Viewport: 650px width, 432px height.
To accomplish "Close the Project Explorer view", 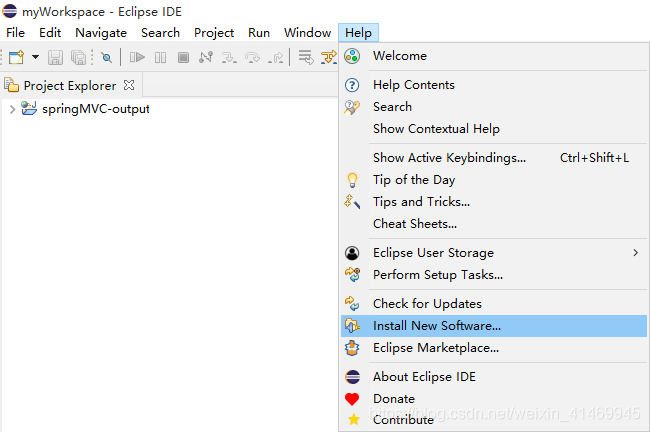I will (129, 85).
